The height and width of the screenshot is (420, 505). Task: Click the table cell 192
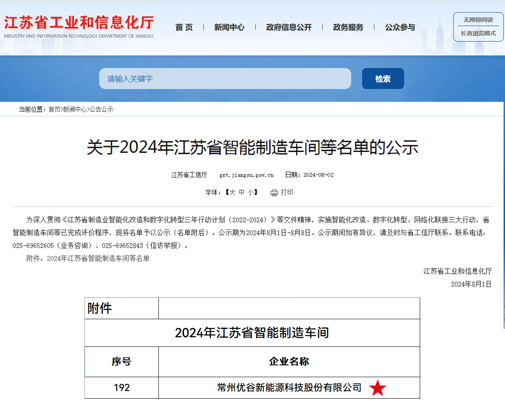pos(121,388)
